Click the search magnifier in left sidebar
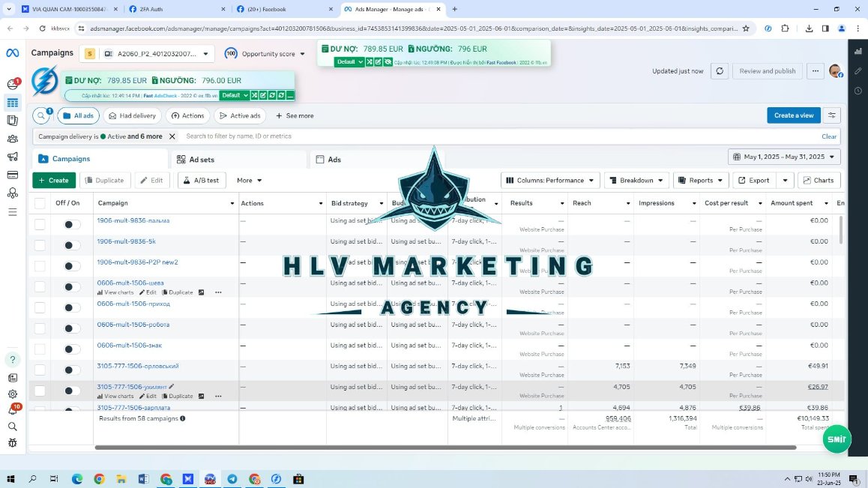Image resolution: width=868 pixels, height=488 pixels. tap(12, 427)
